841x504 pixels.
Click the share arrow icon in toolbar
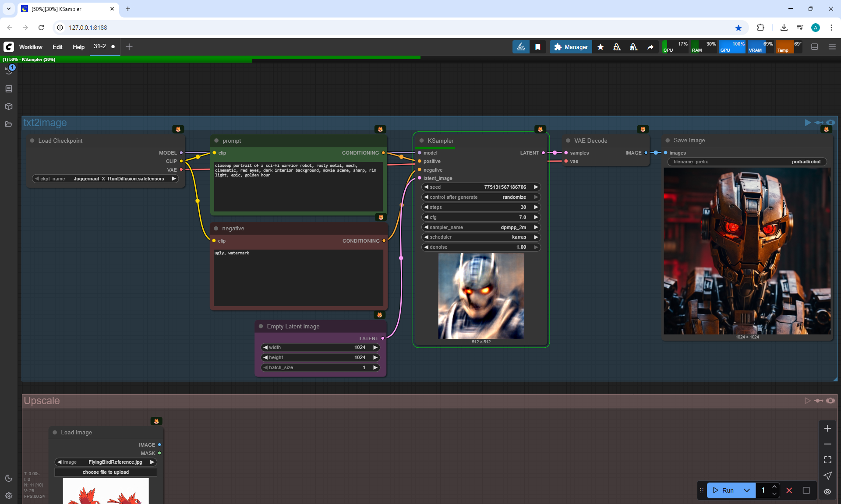pyautogui.click(x=650, y=47)
